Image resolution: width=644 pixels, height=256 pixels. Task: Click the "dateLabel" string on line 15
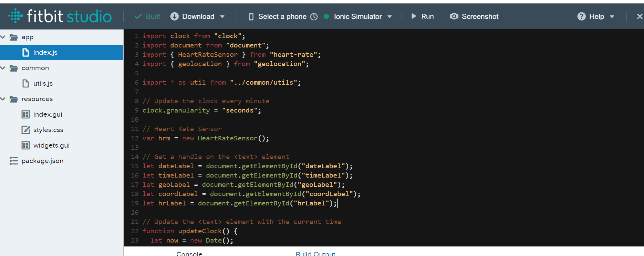pos(323,166)
